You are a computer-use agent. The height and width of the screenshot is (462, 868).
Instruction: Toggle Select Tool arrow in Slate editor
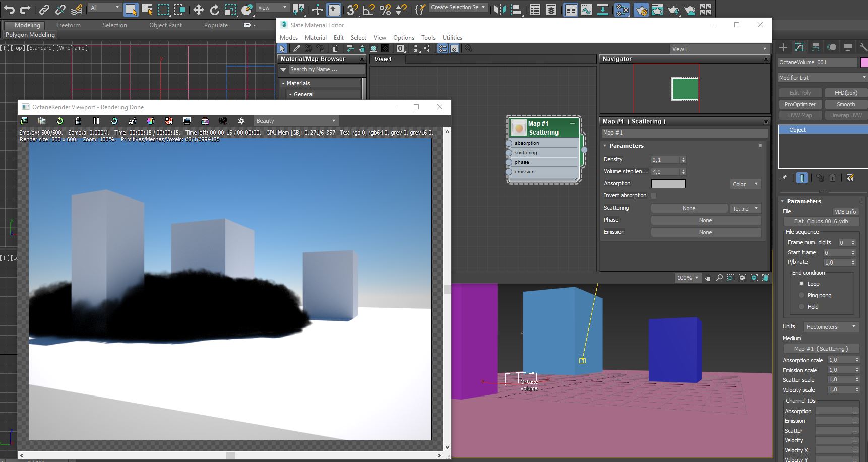tap(282, 48)
